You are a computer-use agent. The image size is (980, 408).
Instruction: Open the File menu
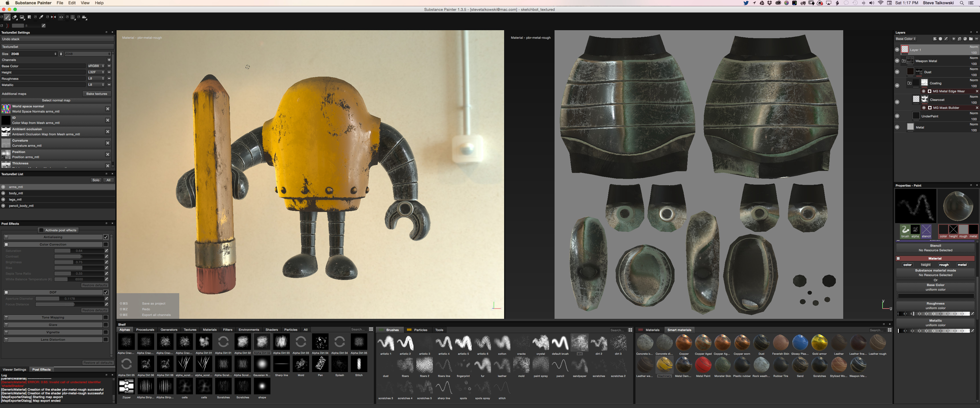(60, 3)
